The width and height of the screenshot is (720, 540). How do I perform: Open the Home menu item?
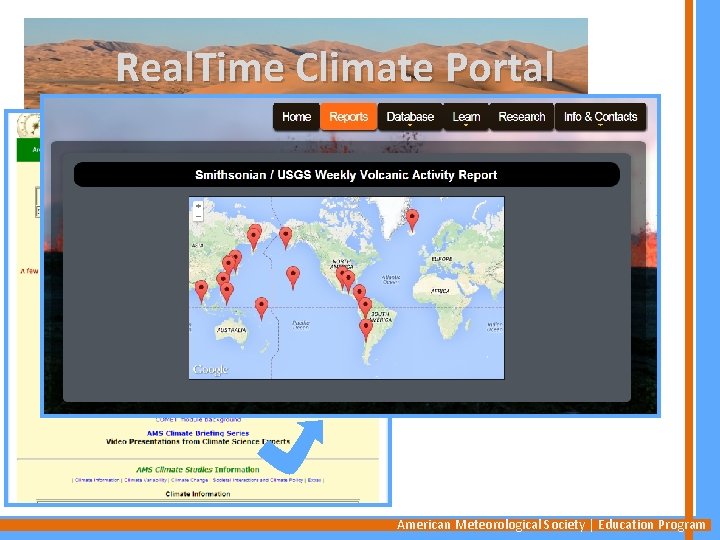[296, 117]
